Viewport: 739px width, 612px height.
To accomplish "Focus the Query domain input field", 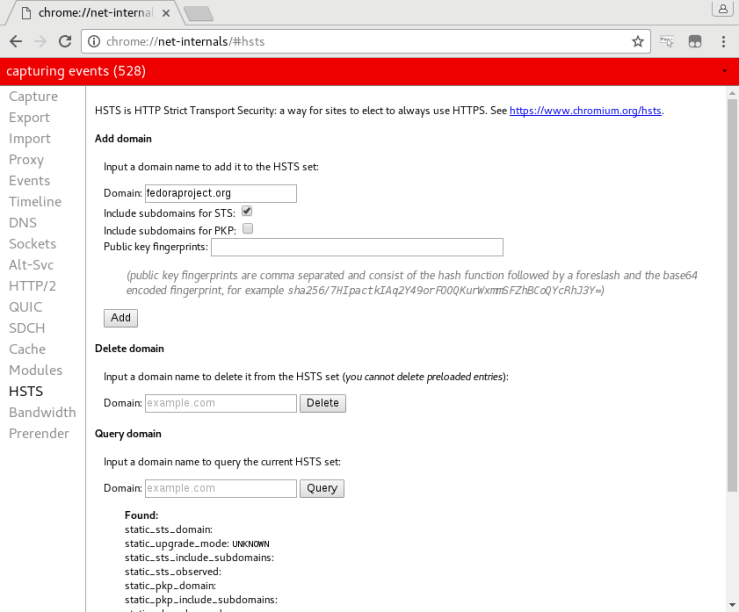I will [221, 489].
